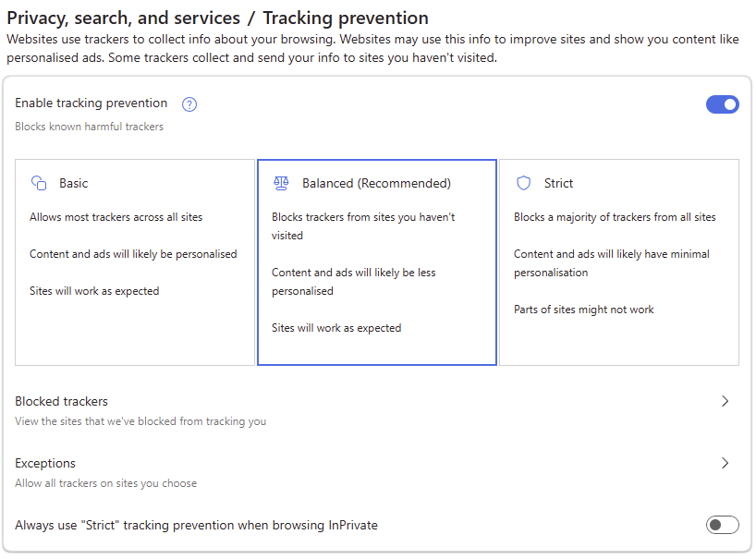Go back to Privacy, search, and services
Screen dimensions: 756x559
click(x=124, y=18)
